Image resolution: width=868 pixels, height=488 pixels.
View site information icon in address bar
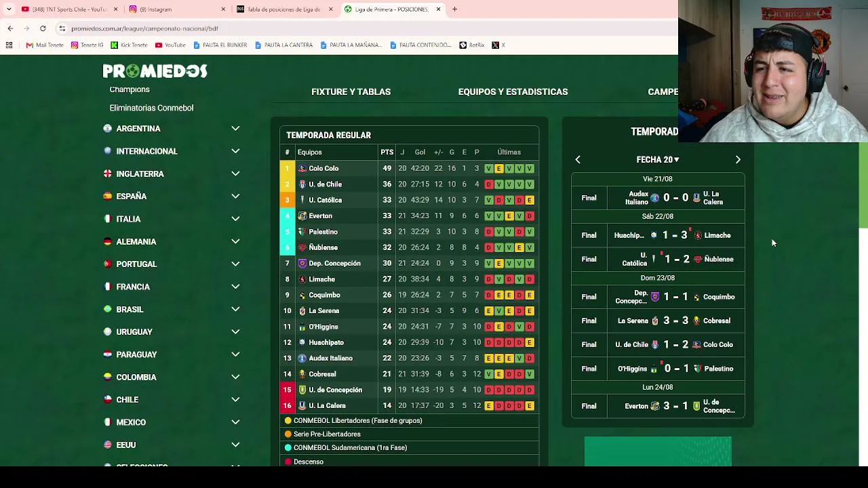pos(62,28)
